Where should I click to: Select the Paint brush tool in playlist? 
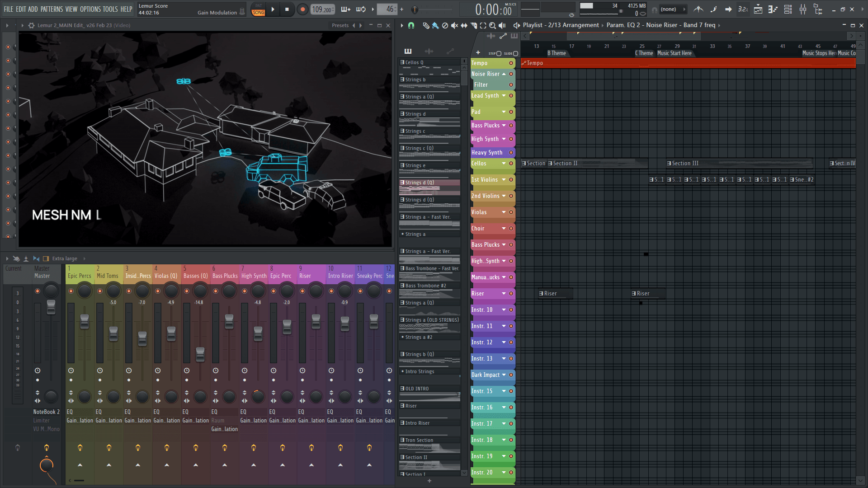(x=435, y=25)
